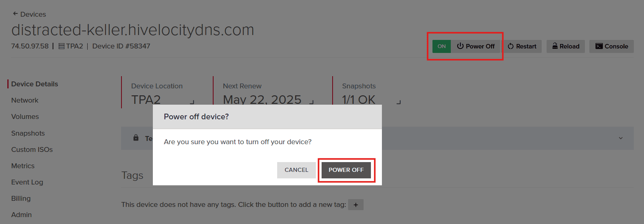
Task: Open the Console terminal icon
Action: point(599,46)
